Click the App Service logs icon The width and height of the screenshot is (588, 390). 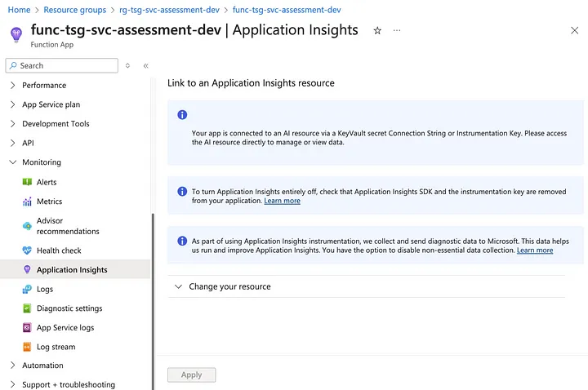[27, 328]
